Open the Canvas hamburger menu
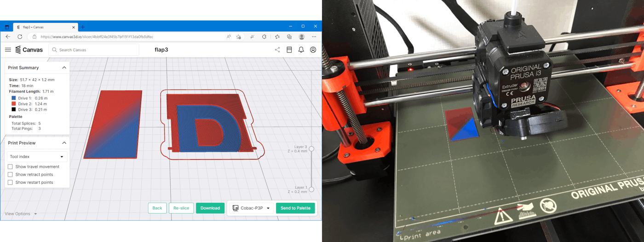This screenshot has height=242, width=644. [8, 50]
